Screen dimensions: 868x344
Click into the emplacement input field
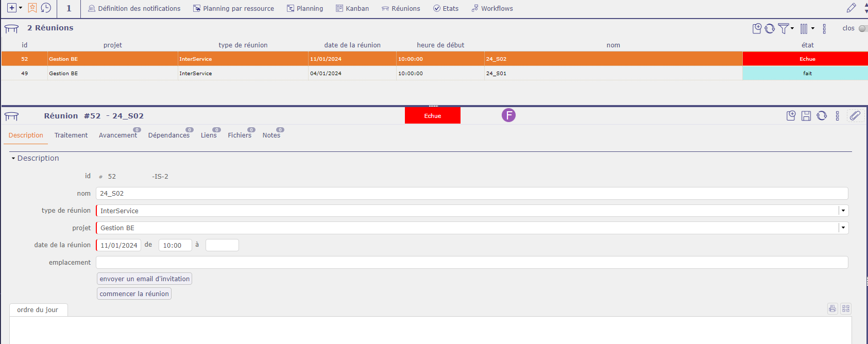click(471, 263)
